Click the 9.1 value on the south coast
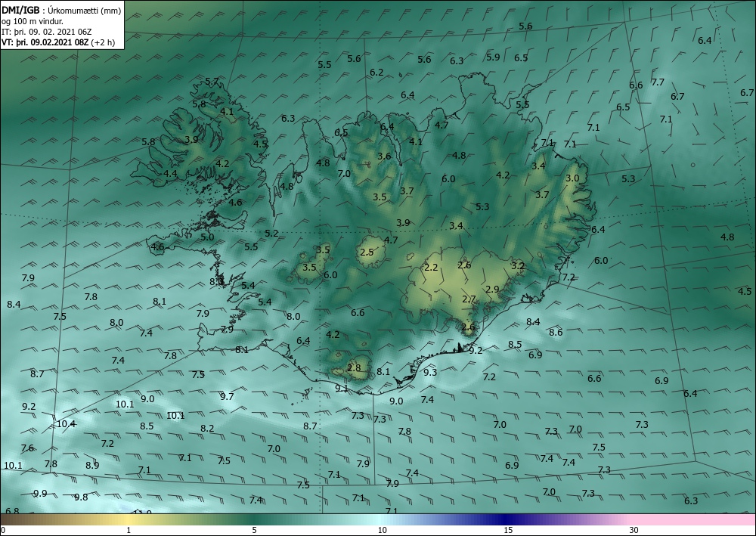 [342, 388]
